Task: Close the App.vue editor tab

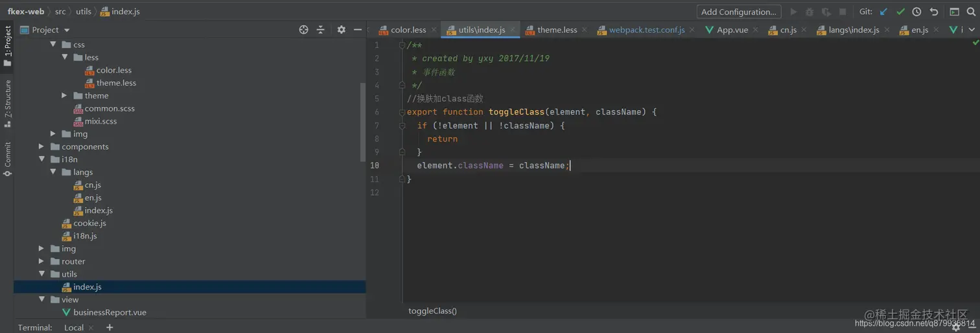Action: coord(756,30)
